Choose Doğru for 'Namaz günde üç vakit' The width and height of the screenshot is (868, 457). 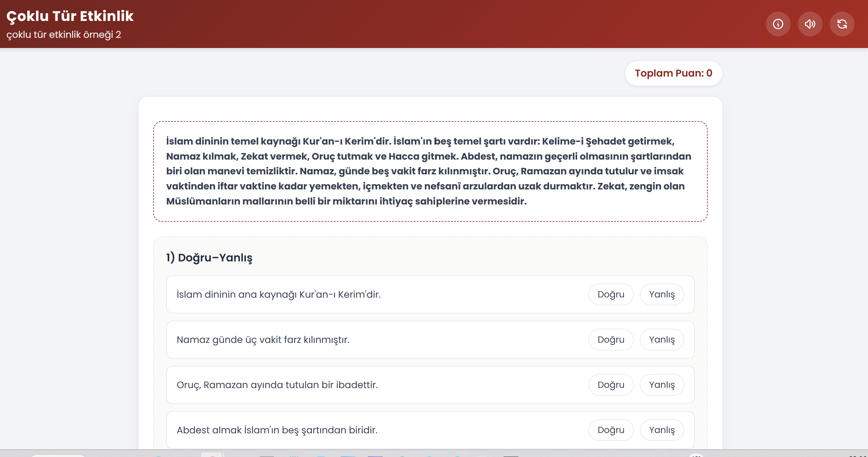(611, 340)
